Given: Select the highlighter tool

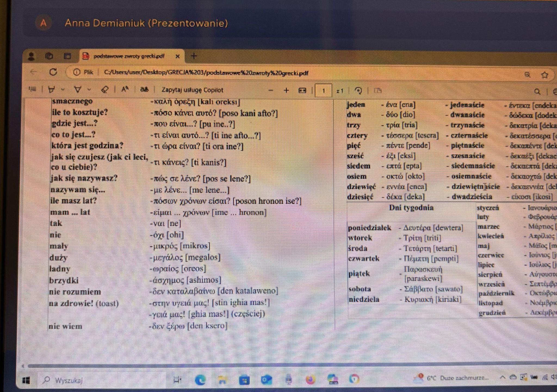Looking at the screenshot, I should point(51,89).
